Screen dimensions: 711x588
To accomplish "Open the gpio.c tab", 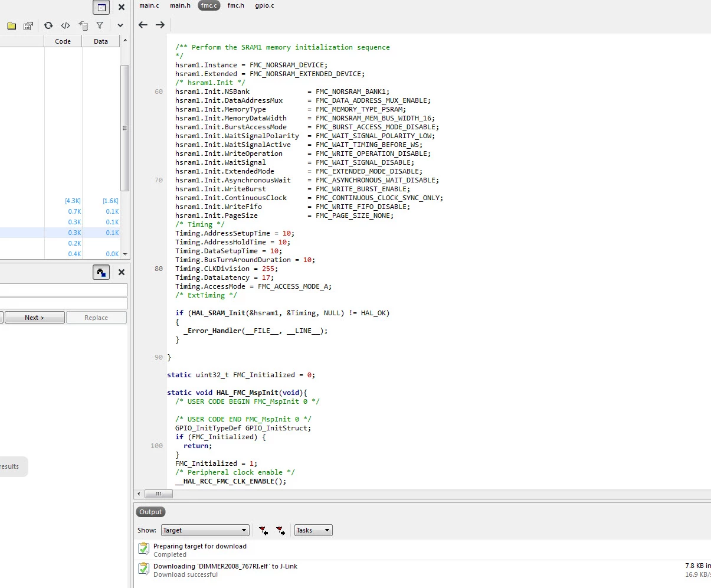I will tap(264, 5).
